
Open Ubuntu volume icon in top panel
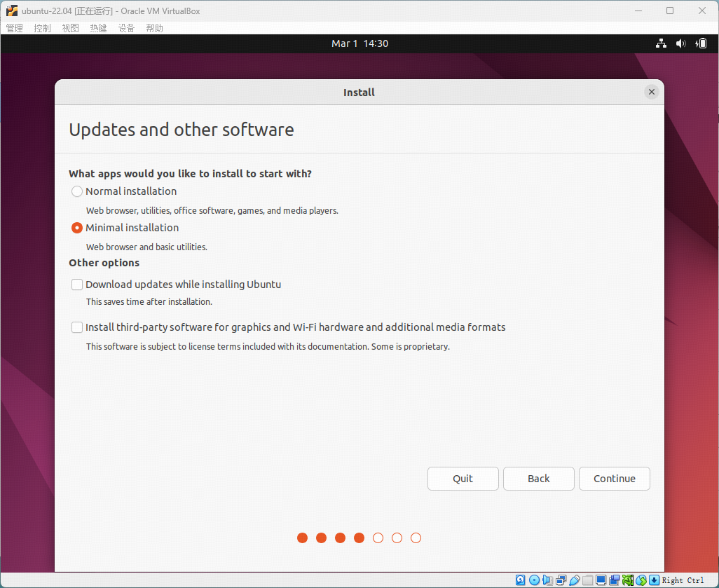pos(680,43)
